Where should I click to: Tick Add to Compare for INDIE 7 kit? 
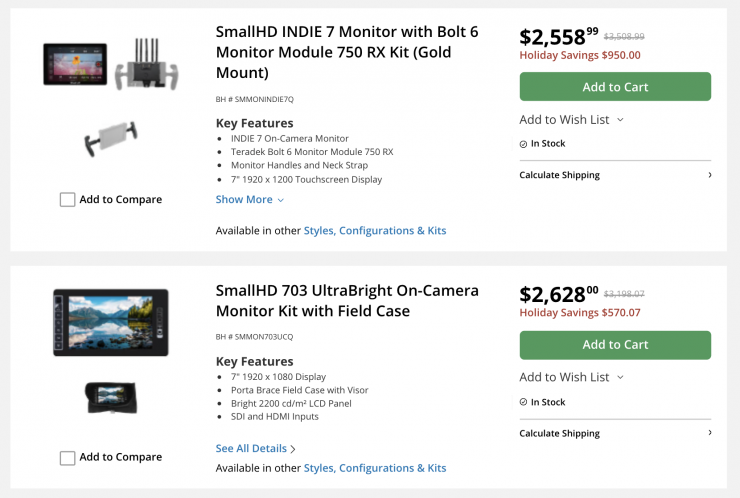coord(67,199)
